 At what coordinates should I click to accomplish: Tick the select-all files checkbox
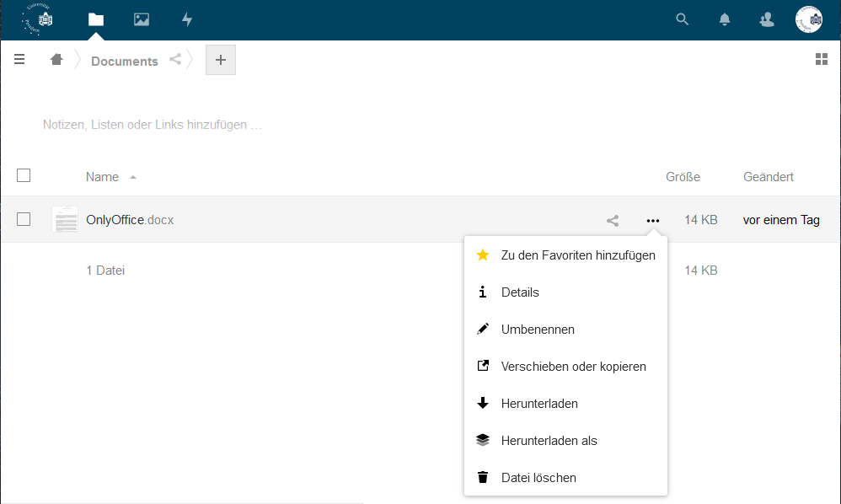click(x=24, y=175)
